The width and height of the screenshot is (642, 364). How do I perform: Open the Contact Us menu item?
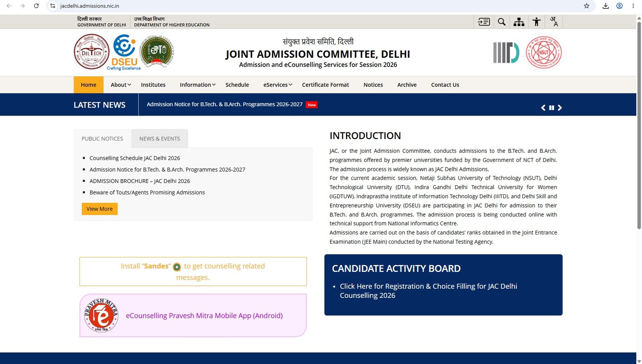click(445, 85)
